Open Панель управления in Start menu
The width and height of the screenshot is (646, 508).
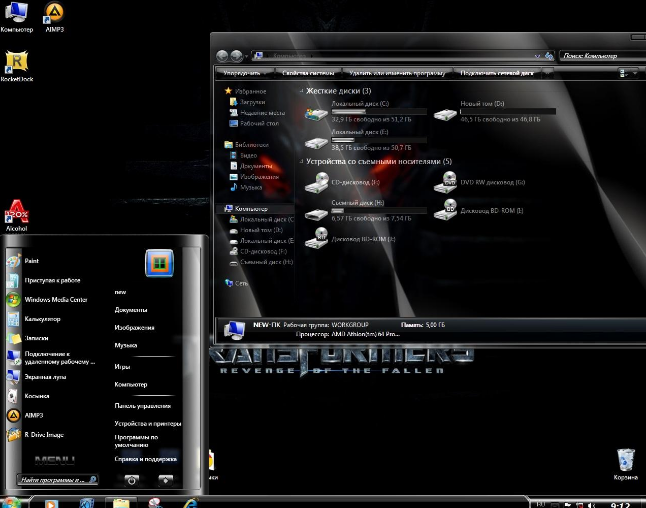point(143,406)
